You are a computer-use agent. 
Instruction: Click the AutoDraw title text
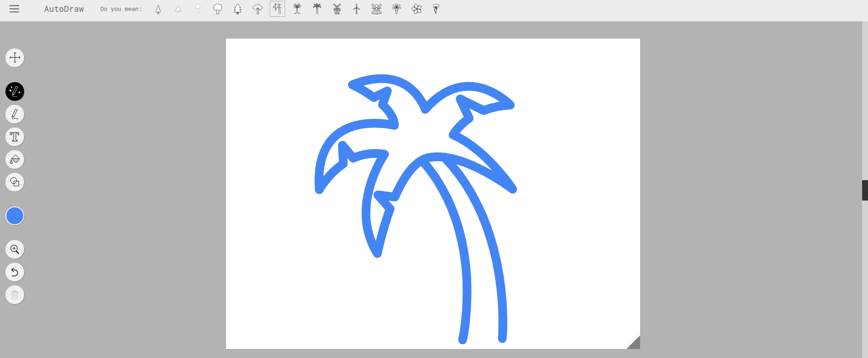pos(64,9)
